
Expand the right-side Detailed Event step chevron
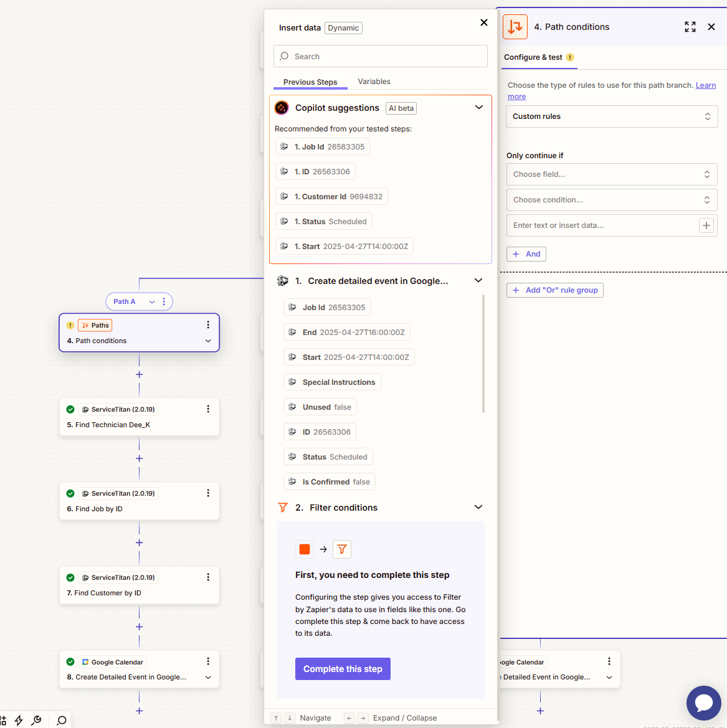pos(609,678)
